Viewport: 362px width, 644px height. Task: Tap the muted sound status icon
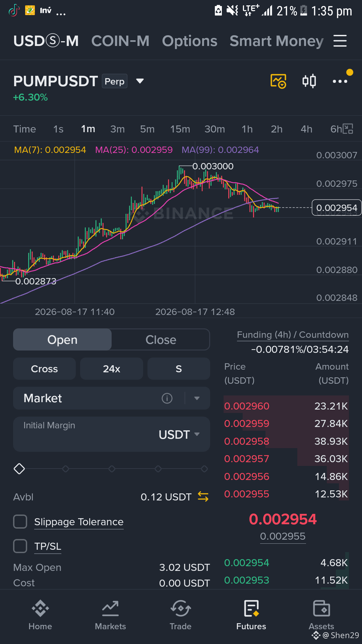click(232, 11)
